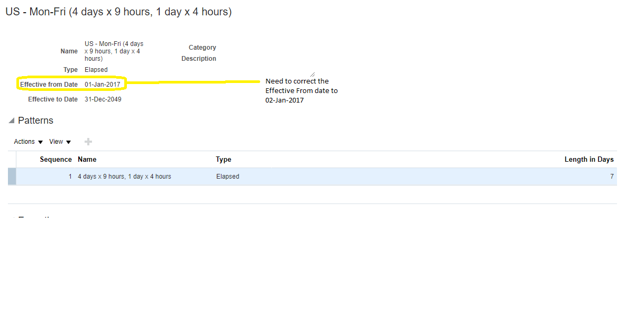This screenshot has height=333, width=644.
Task: Click the Length in Days value 7
Action: 612,176
